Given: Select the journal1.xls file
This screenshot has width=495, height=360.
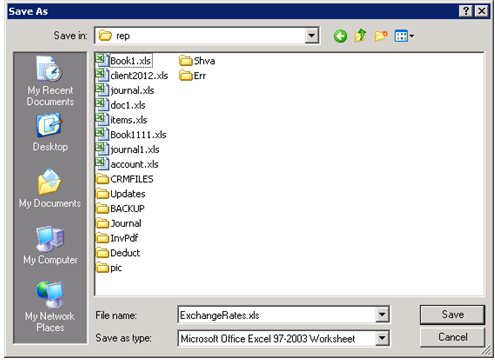Looking at the screenshot, I should (128, 149).
